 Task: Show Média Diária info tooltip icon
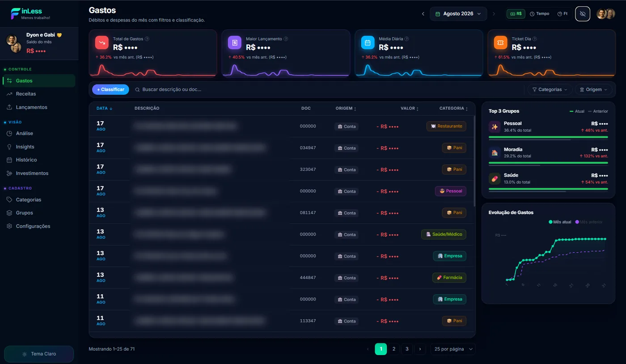[407, 39]
